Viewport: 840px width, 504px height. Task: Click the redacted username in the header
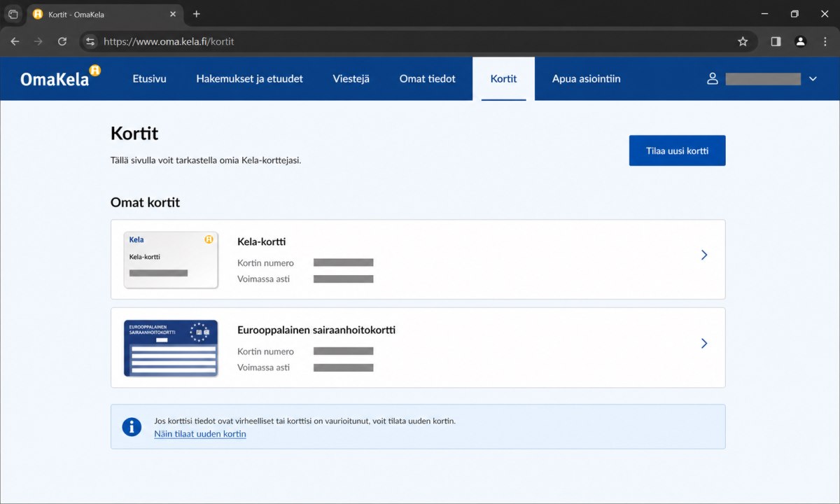point(763,79)
